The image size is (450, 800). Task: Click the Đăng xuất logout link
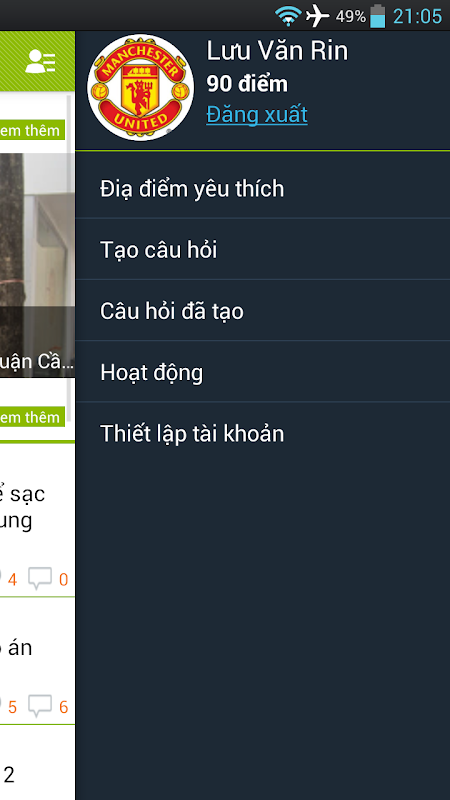(x=257, y=115)
